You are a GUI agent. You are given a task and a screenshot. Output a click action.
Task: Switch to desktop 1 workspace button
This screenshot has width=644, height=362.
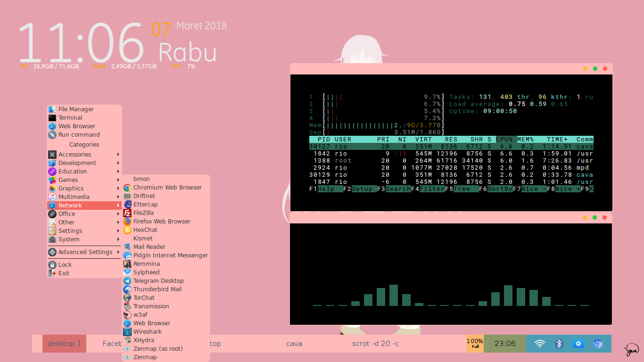point(64,344)
